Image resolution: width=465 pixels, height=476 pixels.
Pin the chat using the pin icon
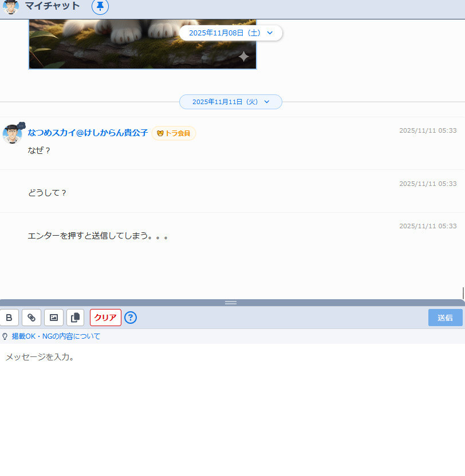coord(100,7)
